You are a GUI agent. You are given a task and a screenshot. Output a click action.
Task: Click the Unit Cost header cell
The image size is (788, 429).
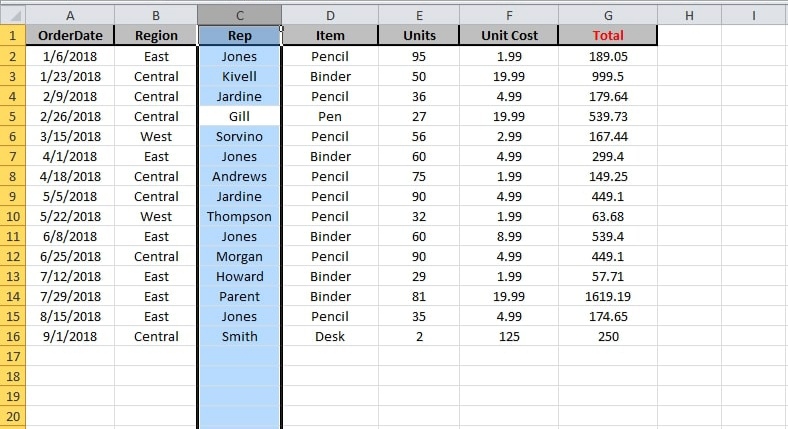click(x=509, y=36)
